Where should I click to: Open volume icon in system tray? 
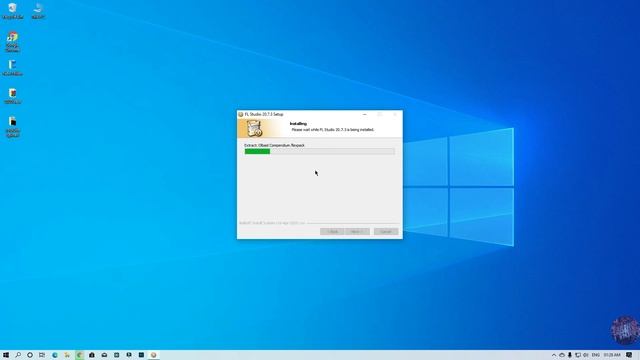586,355
